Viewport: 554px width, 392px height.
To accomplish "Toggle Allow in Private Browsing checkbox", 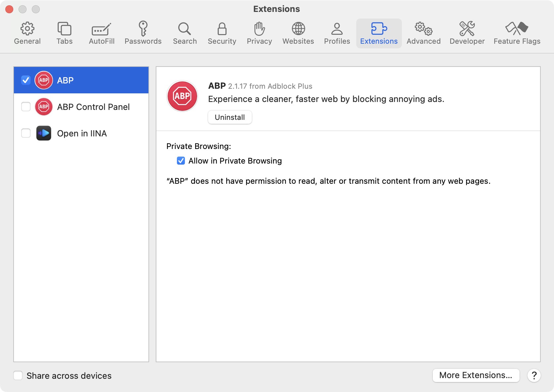I will point(181,161).
